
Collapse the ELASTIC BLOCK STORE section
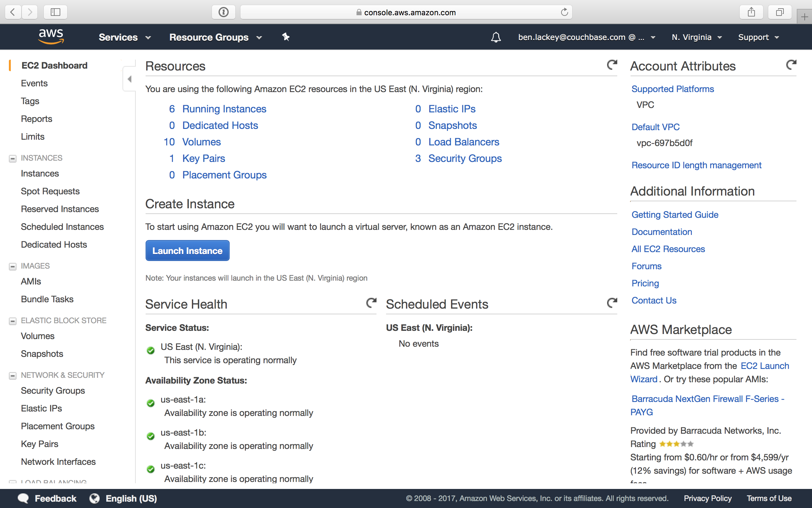pos(12,321)
